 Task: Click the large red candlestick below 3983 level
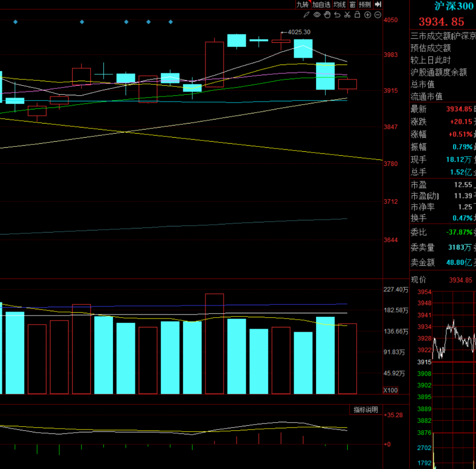(214, 64)
